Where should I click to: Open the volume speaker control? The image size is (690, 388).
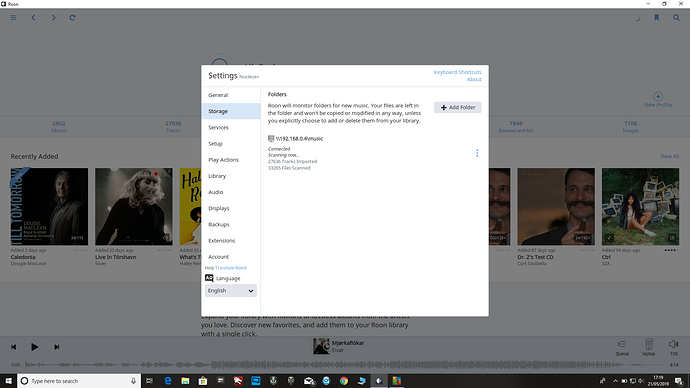674,344
